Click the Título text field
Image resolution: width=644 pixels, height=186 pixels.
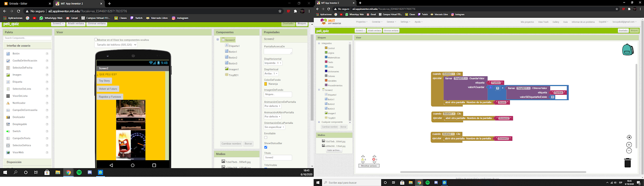click(x=278, y=157)
